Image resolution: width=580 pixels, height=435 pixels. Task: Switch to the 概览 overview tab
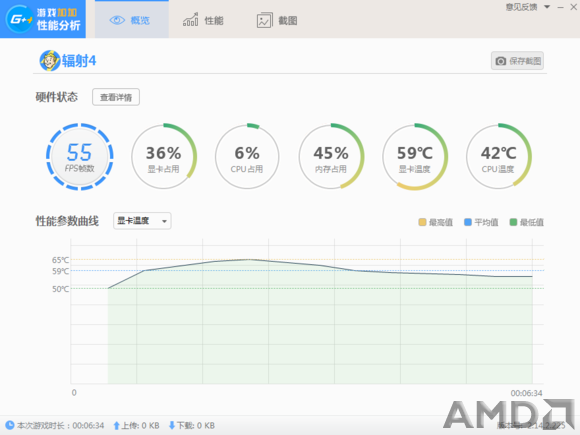[132, 20]
